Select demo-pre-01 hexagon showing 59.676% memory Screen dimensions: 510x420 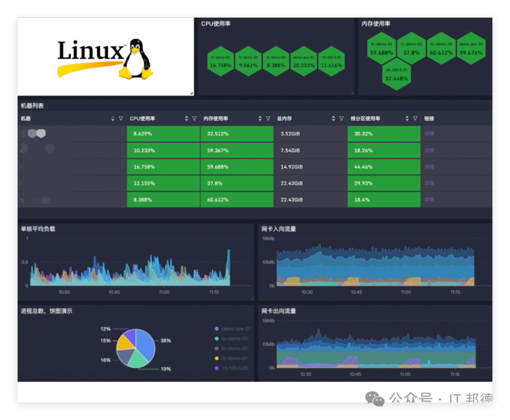pyautogui.click(x=471, y=49)
